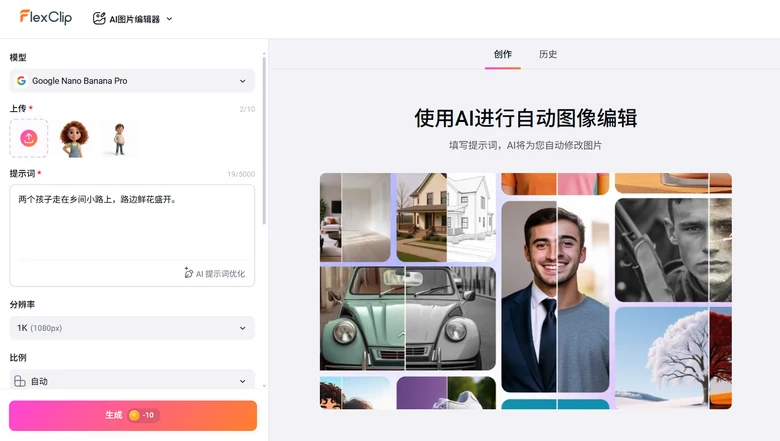Click the AI prompt optimize sparkle icon
Viewport: 780px width, 441px height.
(x=189, y=273)
